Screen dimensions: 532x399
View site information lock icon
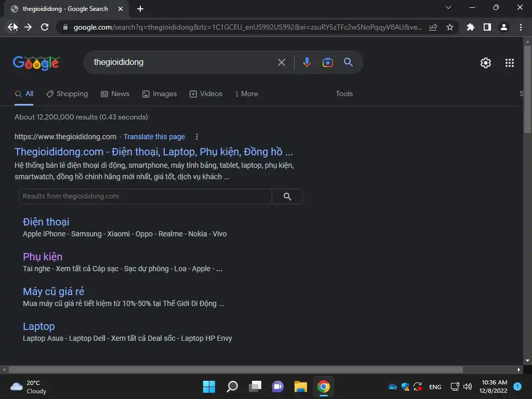[x=65, y=27]
